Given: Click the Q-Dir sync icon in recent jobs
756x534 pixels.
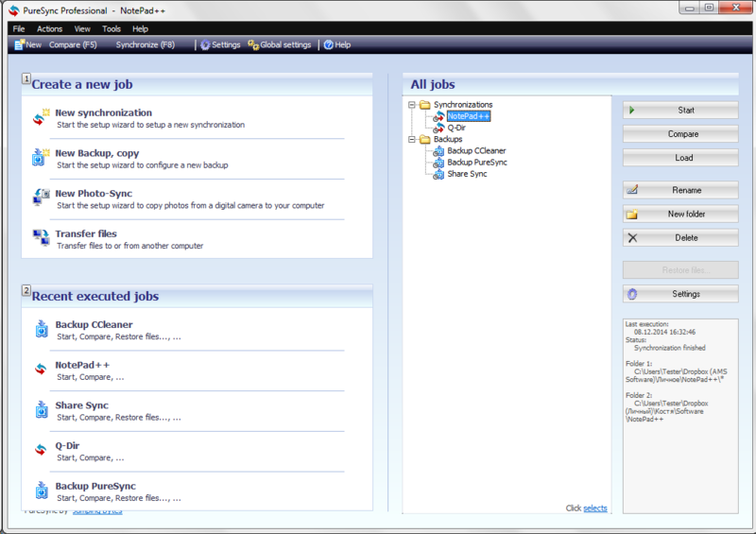Looking at the screenshot, I should click(x=41, y=450).
